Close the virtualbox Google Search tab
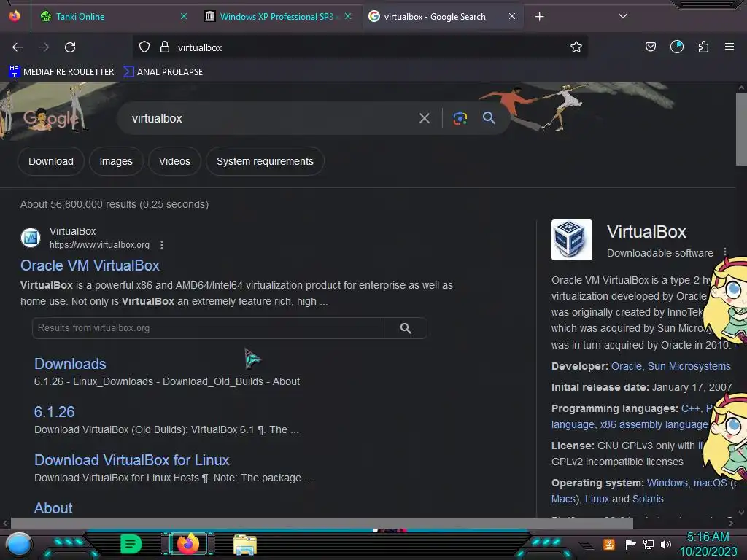Viewport: 747px width, 560px height. pyautogui.click(x=511, y=16)
